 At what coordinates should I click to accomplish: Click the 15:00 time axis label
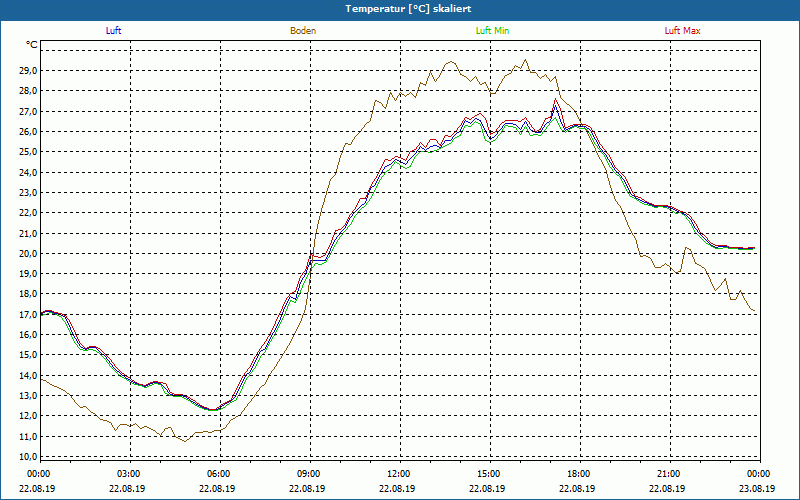click(488, 474)
